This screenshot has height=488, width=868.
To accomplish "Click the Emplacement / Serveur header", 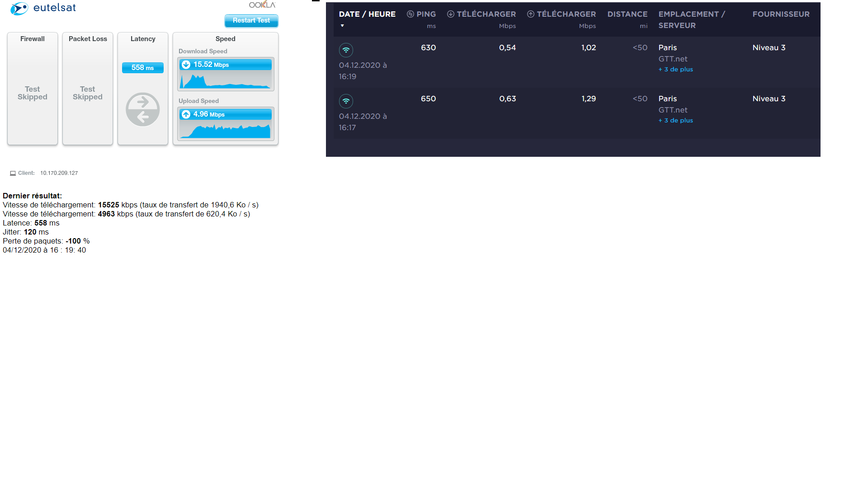I will tap(691, 19).
